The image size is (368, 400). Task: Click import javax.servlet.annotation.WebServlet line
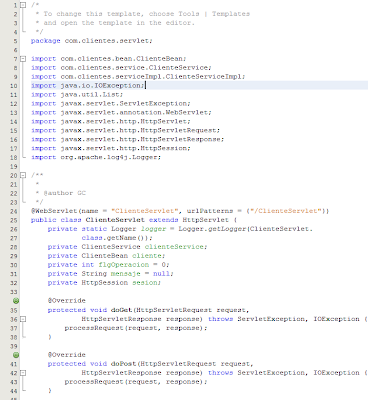pos(121,113)
